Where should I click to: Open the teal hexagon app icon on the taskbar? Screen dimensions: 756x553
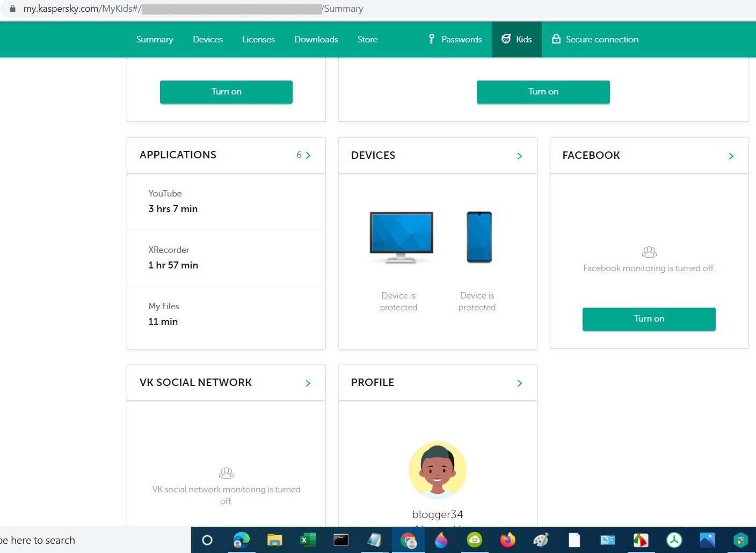[740, 540]
